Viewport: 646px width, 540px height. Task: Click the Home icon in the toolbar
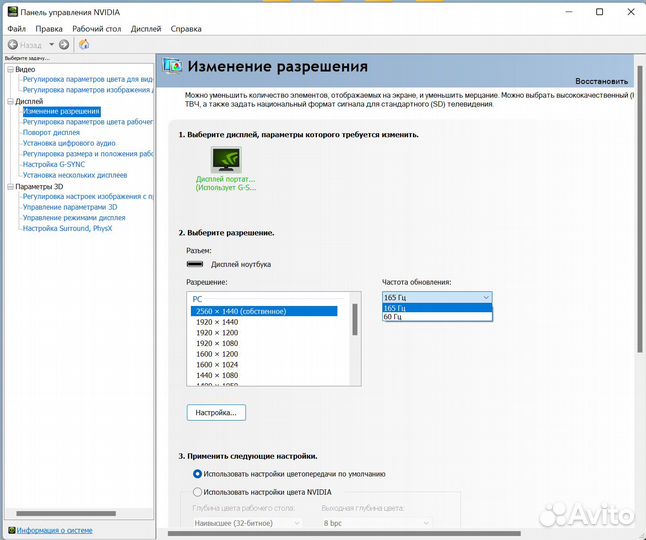(x=84, y=44)
